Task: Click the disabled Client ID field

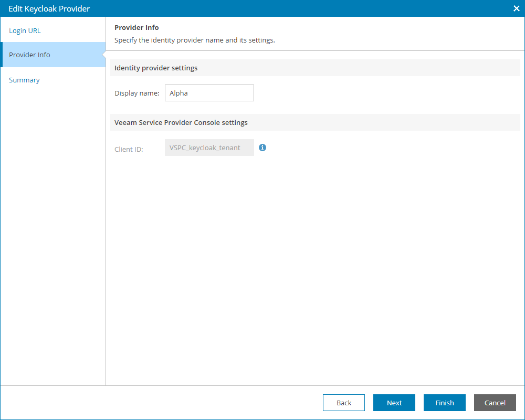Action: click(x=209, y=148)
